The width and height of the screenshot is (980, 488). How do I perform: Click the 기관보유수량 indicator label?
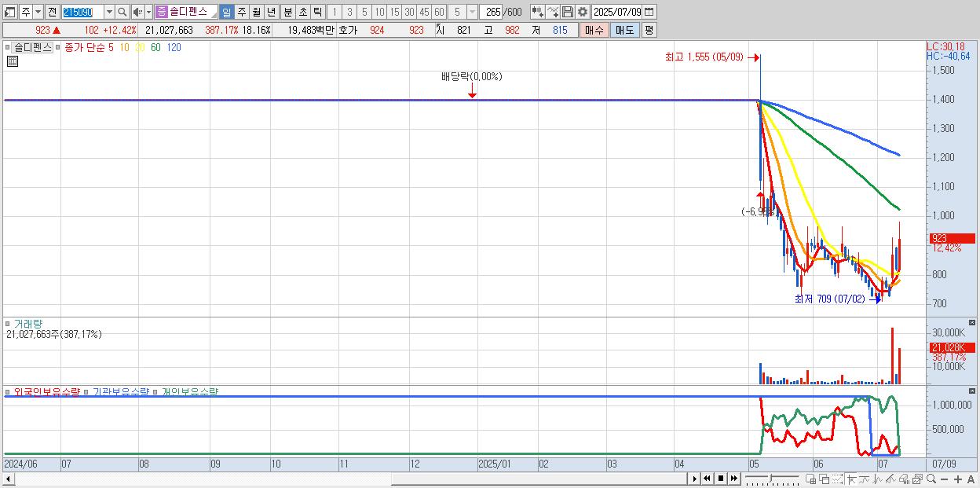[121, 391]
